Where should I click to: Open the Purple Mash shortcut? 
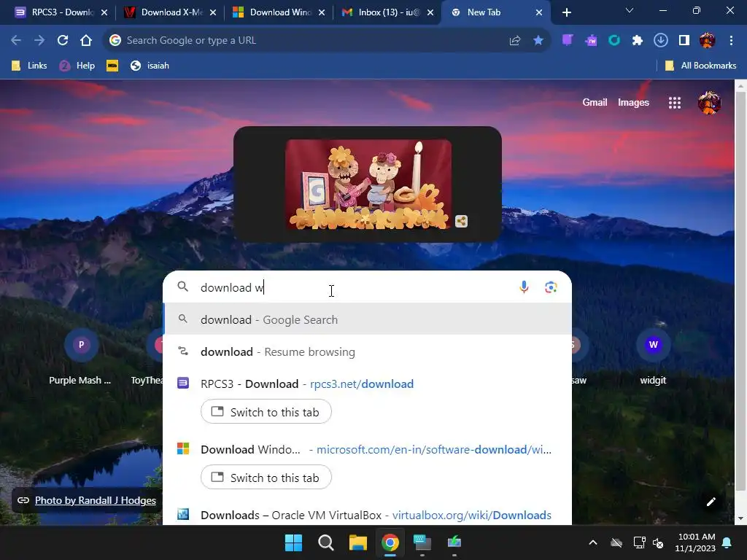(x=81, y=357)
